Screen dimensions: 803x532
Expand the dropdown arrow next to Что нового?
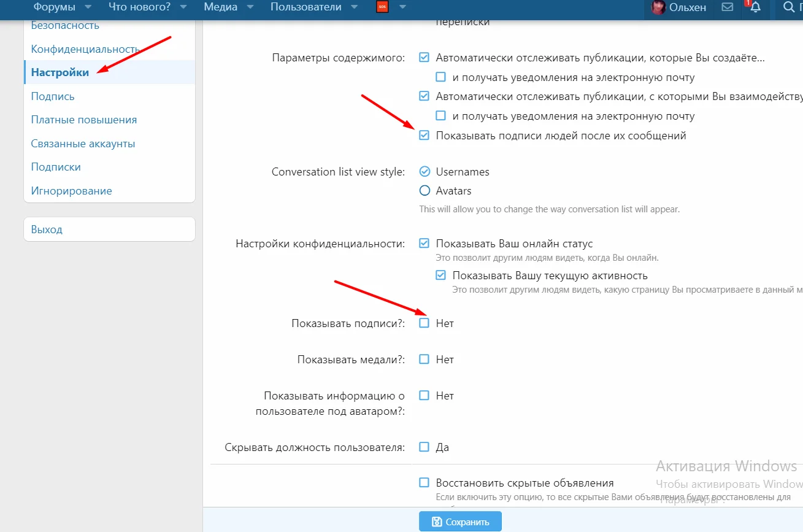coord(183,7)
